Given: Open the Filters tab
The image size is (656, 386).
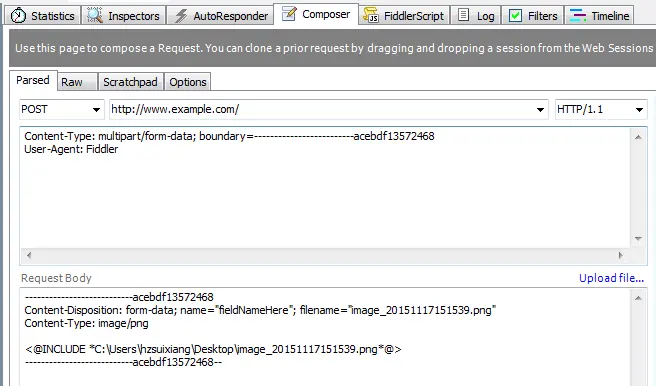Looking at the screenshot, I should coord(532,15).
